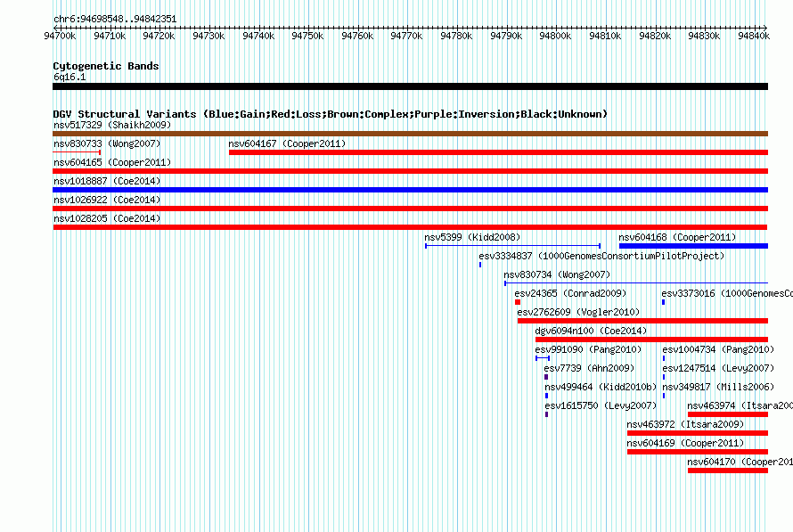Open esv1004734 (Pang2010) variant label

[718, 349]
